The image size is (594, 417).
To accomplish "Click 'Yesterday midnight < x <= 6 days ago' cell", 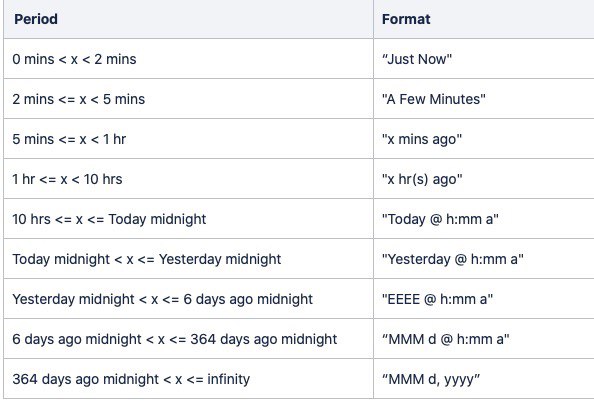I will pos(188,298).
